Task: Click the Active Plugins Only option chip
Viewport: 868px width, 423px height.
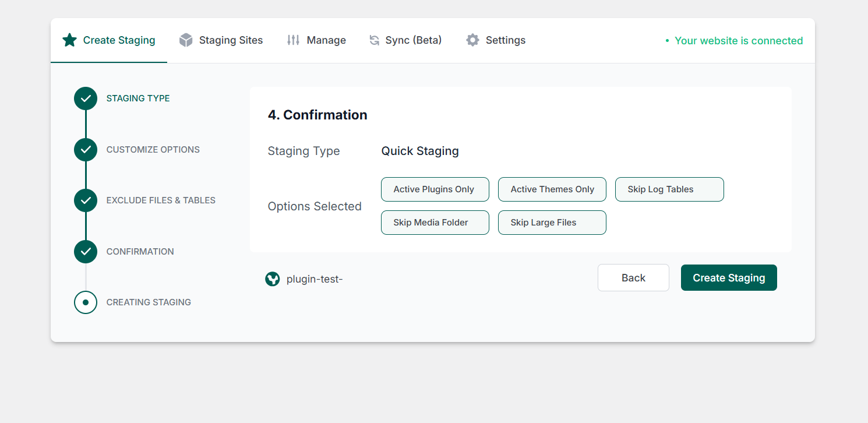Action: 435,189
